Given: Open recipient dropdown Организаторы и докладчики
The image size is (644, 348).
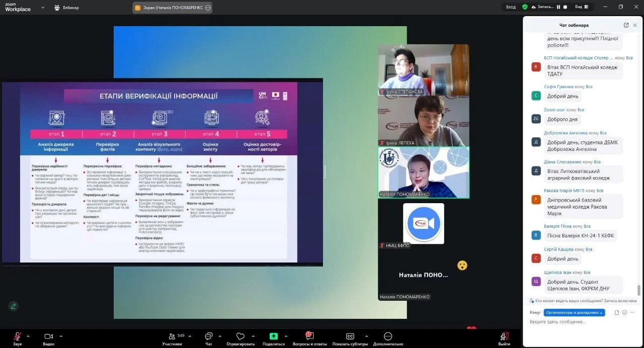Looking at the screenshot, I should pyautogui.click(x=574, y=312).
